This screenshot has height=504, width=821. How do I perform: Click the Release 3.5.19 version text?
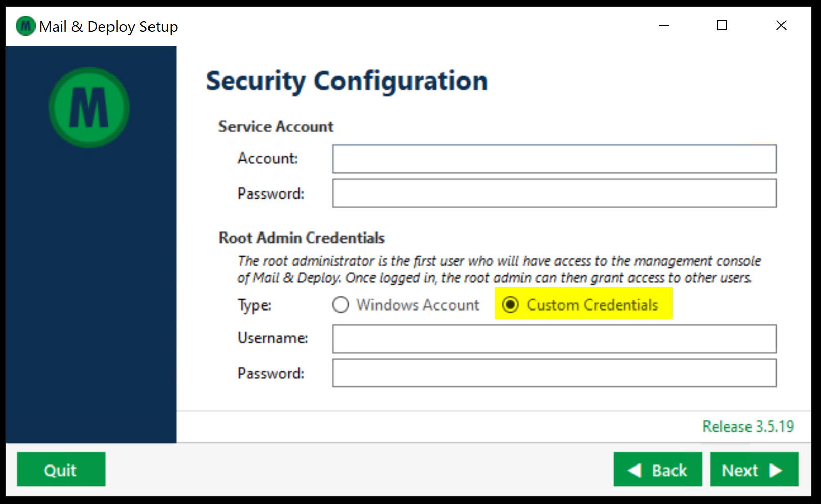click(748, 427)
